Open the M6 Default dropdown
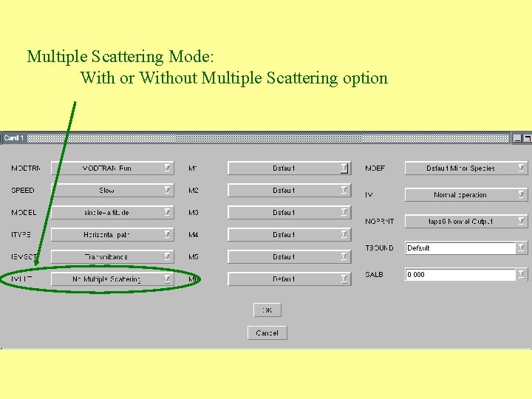 click(290, 279)
